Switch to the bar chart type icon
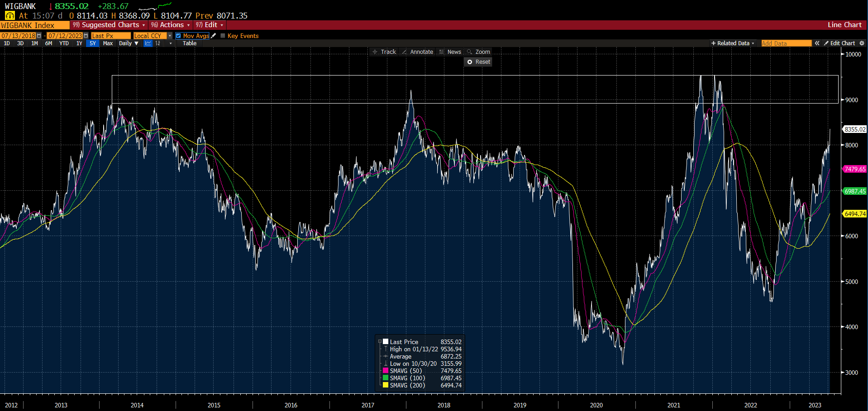The width and height of the screenshot is (868, 411). click(x=158, y=43)
